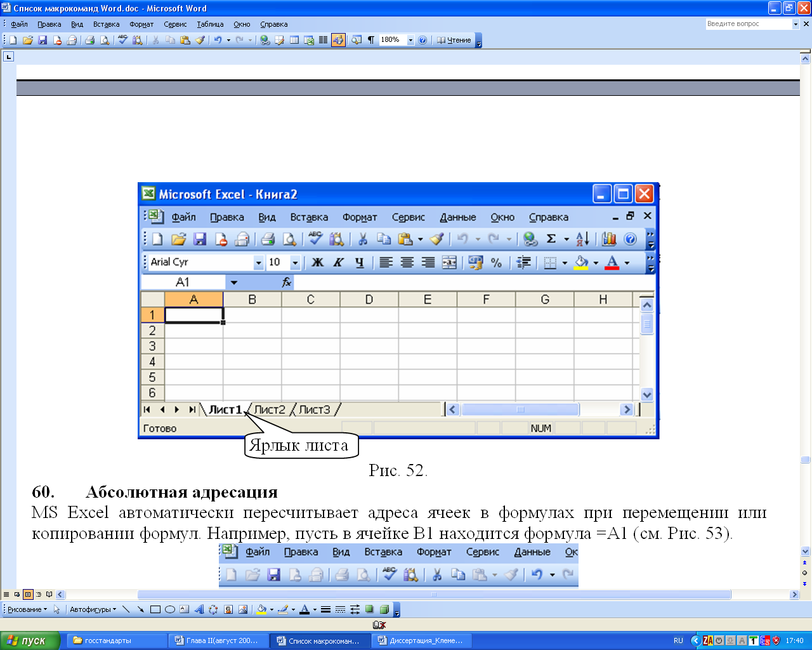Image resolution: width=812 pixels, height=650 pixels.
Task: Switch to Normal view button
Action: pos(6,595)
